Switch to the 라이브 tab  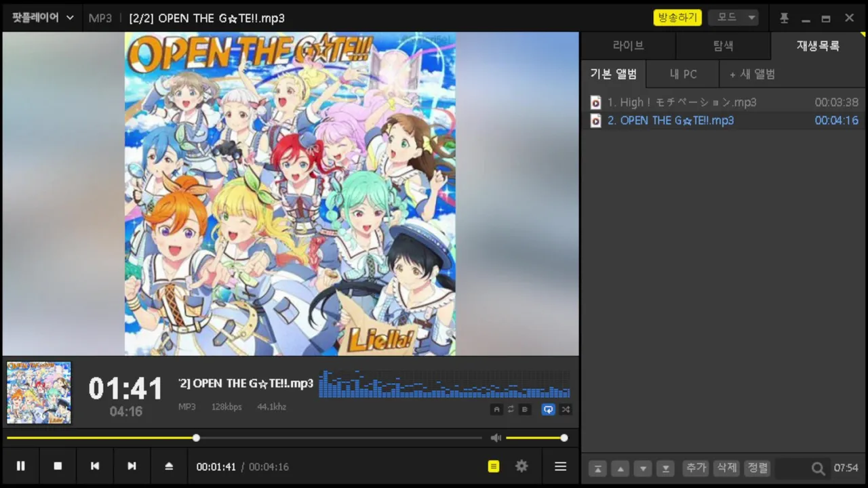[629, 45]
